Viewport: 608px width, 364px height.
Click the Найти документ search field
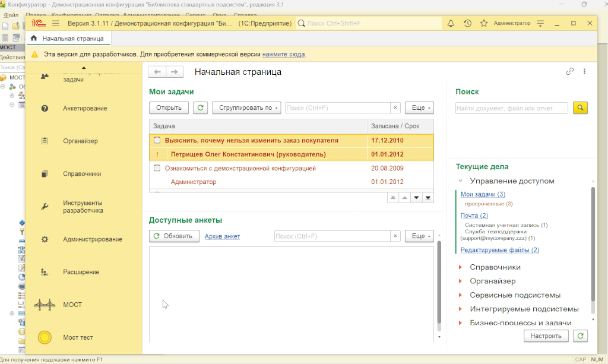coord(511,108)
